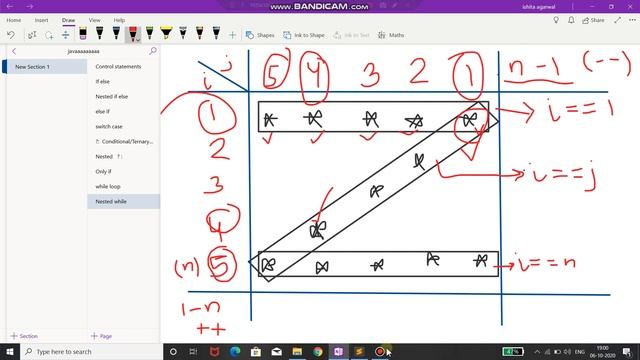Open the Nested if else page
Image resolution: width=640 pixels, height=360 pixels.
pyautogui.click(x=124, y=96)
